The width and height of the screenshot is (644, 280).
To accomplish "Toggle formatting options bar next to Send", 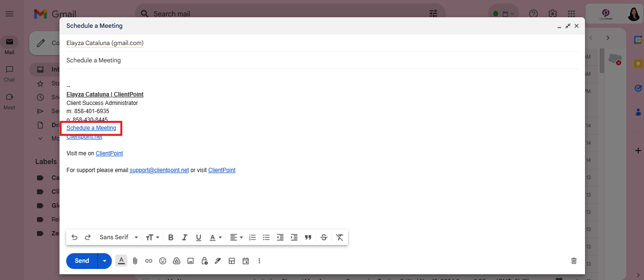I will click(x=121, y=261).
